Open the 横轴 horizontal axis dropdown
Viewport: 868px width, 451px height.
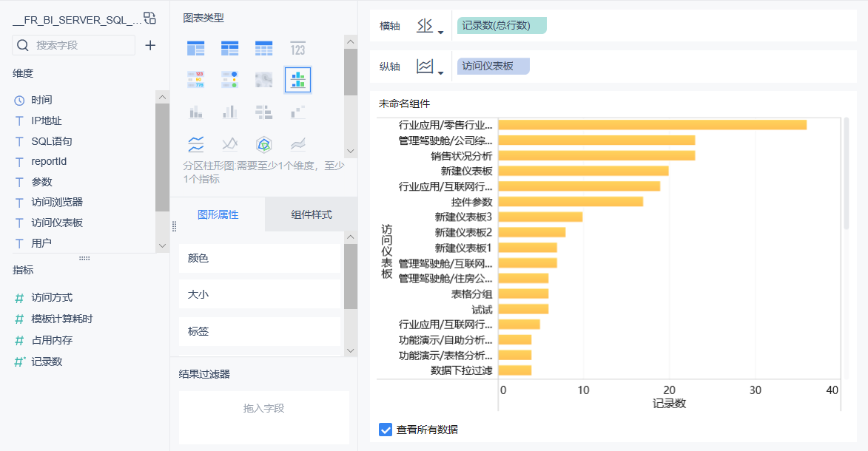pyautogui.click(x=430, y=27)
